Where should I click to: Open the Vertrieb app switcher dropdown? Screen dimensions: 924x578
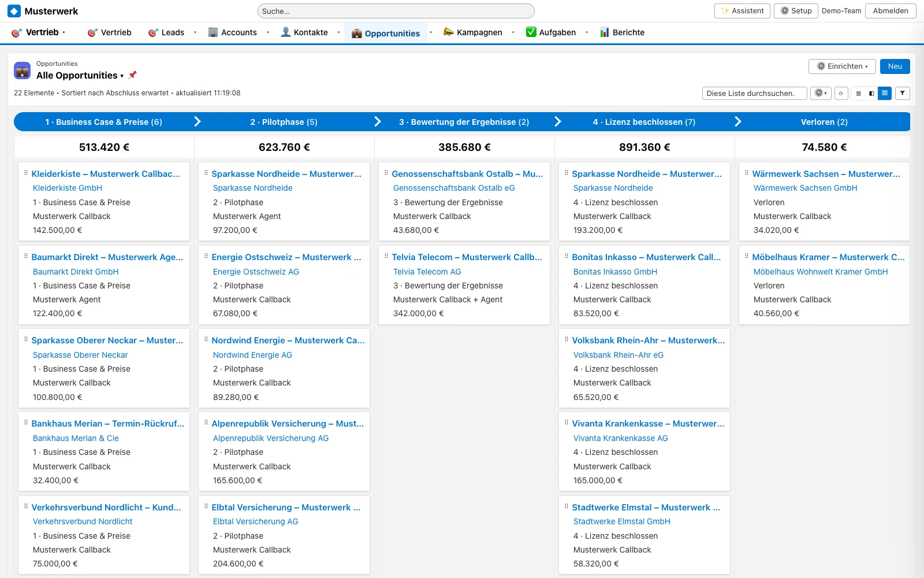click(64, 33)
